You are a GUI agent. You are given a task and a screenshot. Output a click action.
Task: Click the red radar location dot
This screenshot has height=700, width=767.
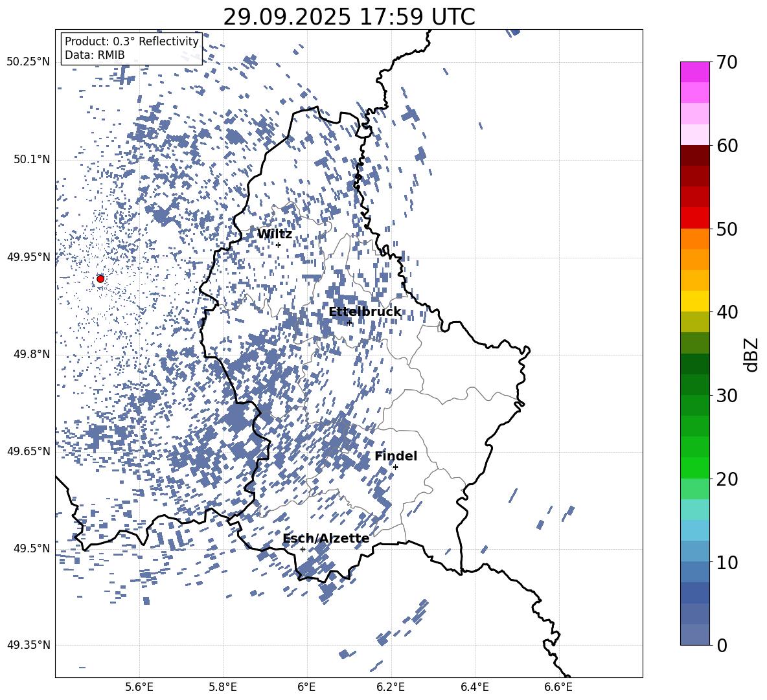click(x=100, y=278)
